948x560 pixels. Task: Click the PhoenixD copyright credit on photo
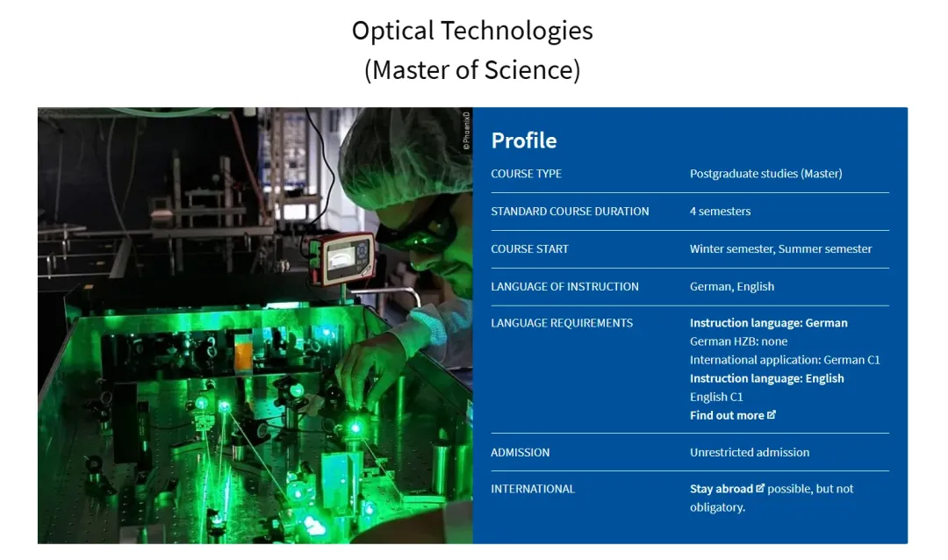[x=467, y=131]
